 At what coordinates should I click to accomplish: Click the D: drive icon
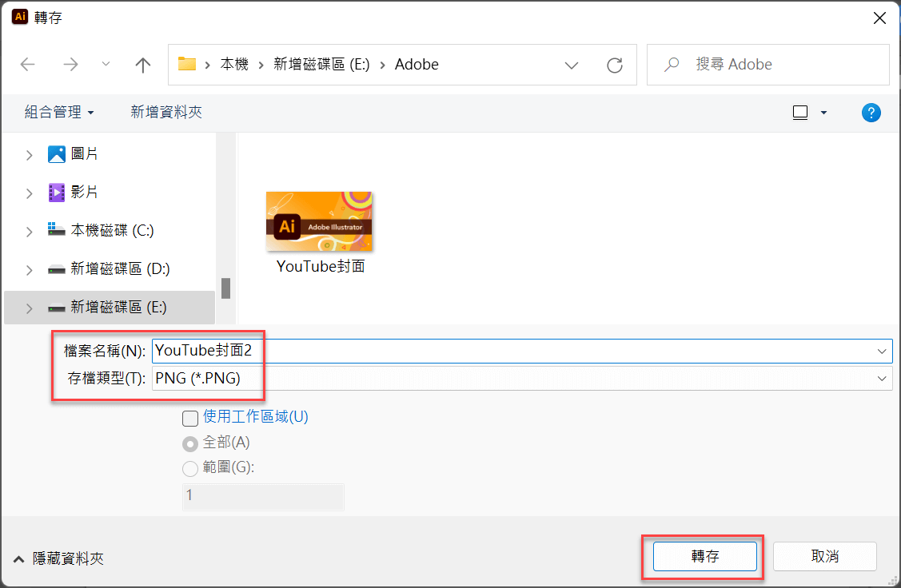(x=56, y=269)
